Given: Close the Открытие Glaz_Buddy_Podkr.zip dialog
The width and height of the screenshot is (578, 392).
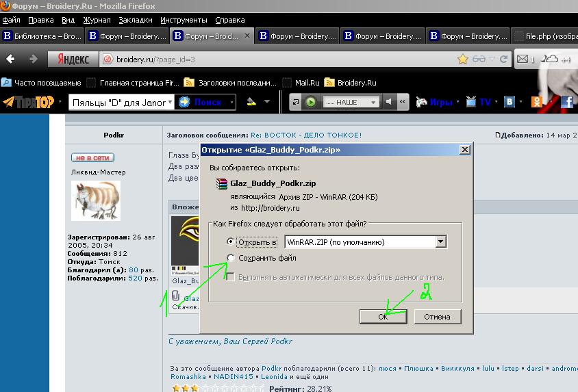Looking at the screenshot, I should point(465,149).
